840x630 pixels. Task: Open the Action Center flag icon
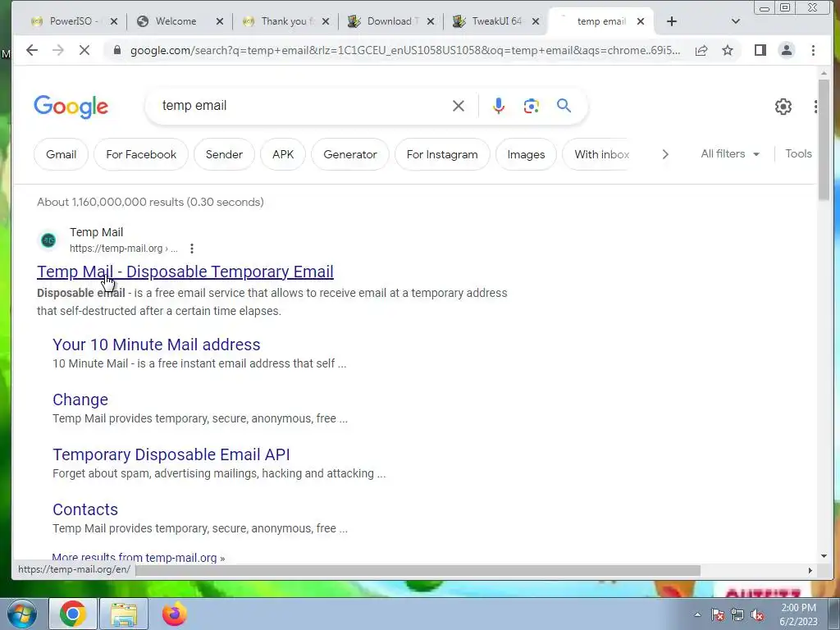[718, 615]
